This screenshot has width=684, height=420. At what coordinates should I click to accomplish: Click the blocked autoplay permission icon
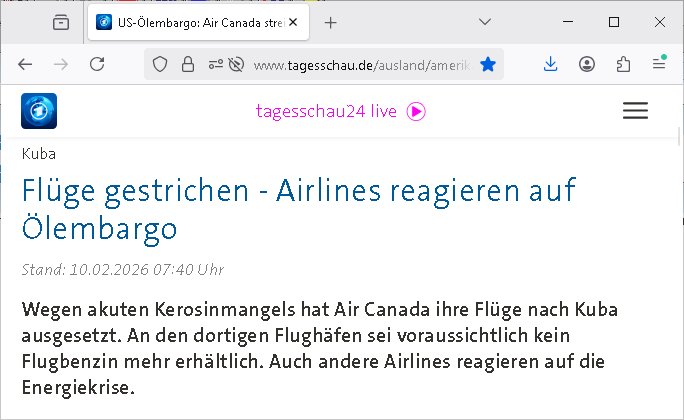click(236, 64)
